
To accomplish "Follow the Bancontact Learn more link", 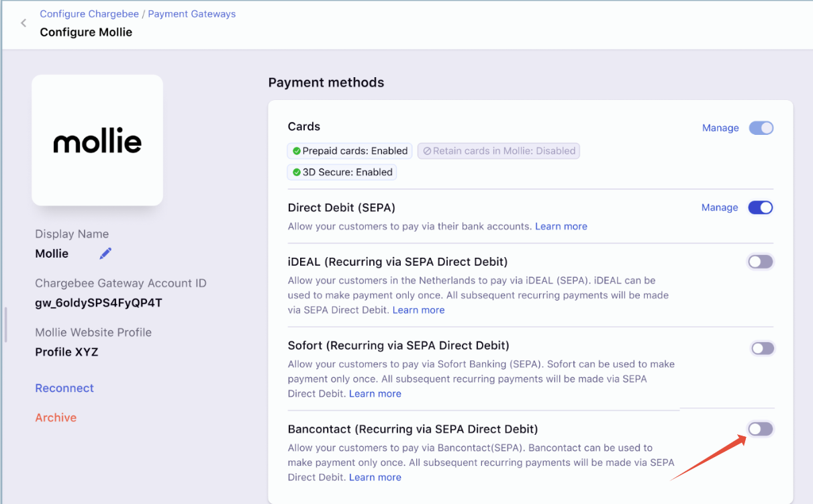I will pyautogui.click(x=375, y=477).
